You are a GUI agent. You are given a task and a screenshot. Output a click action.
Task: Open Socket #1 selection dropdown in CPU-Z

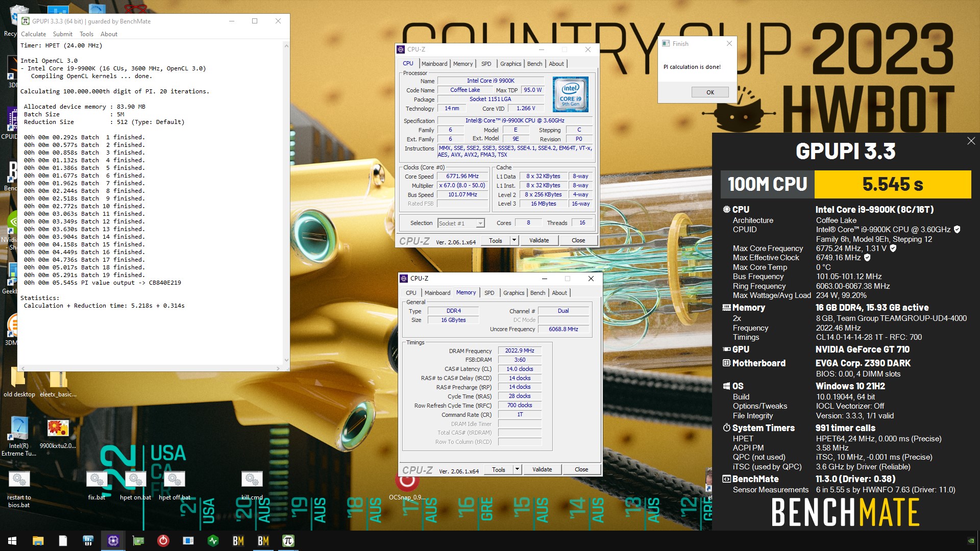[x=461, y=223]
